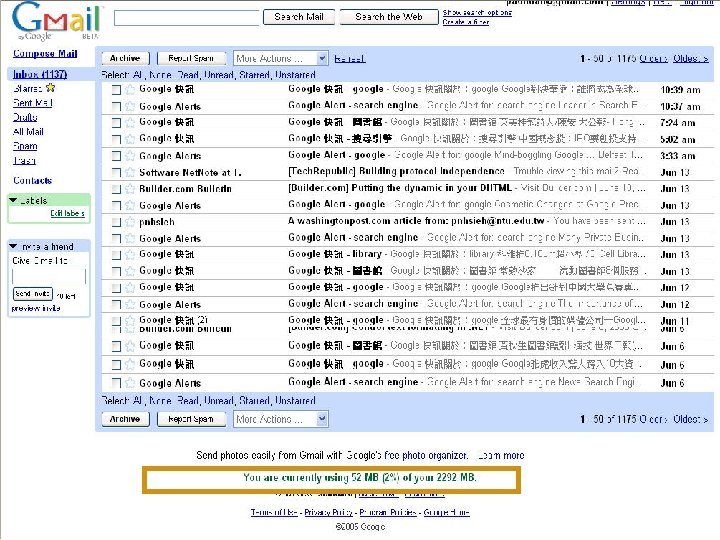720x540 pixels.
Task: Click Create a filter link
Action: point(466,22)
